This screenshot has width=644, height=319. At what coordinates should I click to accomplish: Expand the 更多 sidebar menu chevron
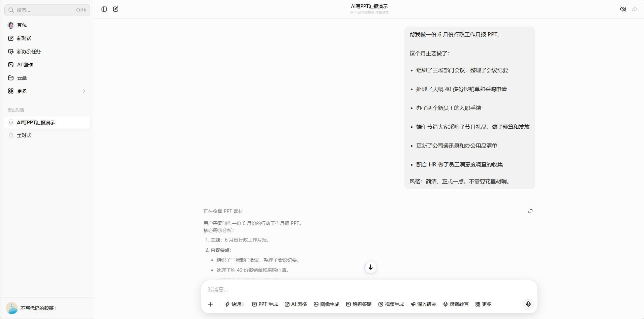coord(84,91)
